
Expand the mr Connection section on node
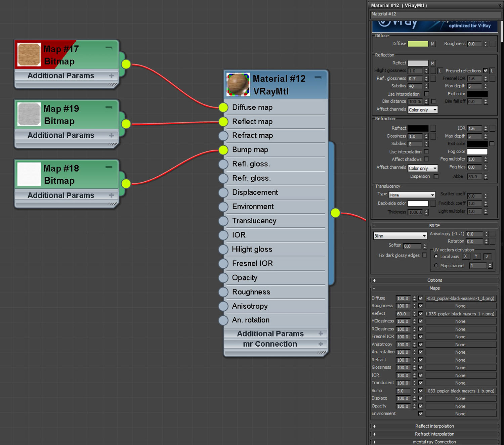click(320, 344)
